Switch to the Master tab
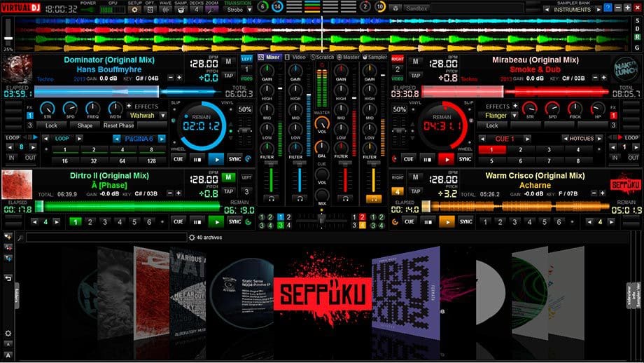Screen dimensions: 644x363 tap(349, 57)
